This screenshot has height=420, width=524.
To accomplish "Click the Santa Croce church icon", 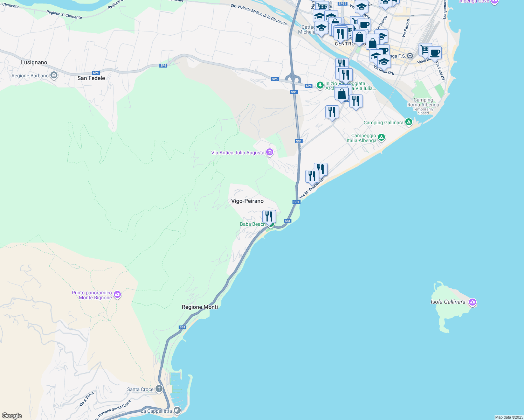I will click(x=159, y=389).
